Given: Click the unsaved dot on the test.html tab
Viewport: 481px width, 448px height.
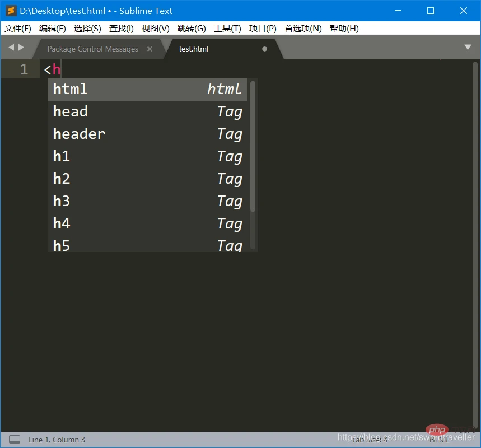Looking at the screenshot, I should pyautogui.click(x=264, y=49).
